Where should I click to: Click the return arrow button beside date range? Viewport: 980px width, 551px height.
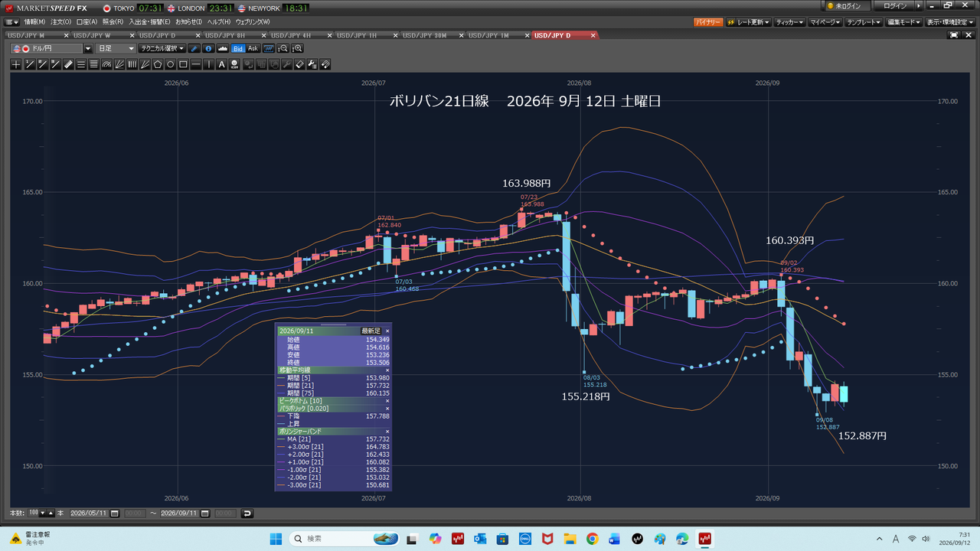[x=247, y=513]
